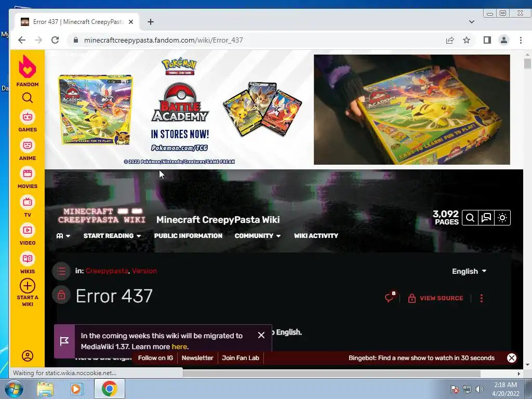Share this page icon in address bar
Viewport: 532px width, 399px height.
[x=450, y=40]
